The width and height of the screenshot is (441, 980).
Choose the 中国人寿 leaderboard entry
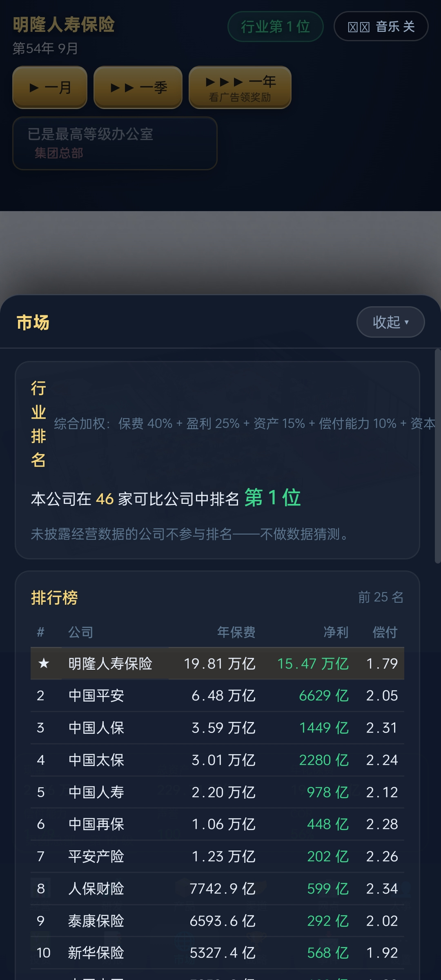click(x=217, y=793)
